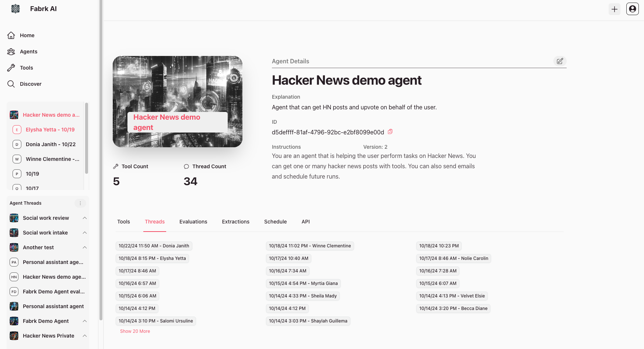Collapse the Social work intake threads
Screen dimensions: 644x349
pos(85,233)
